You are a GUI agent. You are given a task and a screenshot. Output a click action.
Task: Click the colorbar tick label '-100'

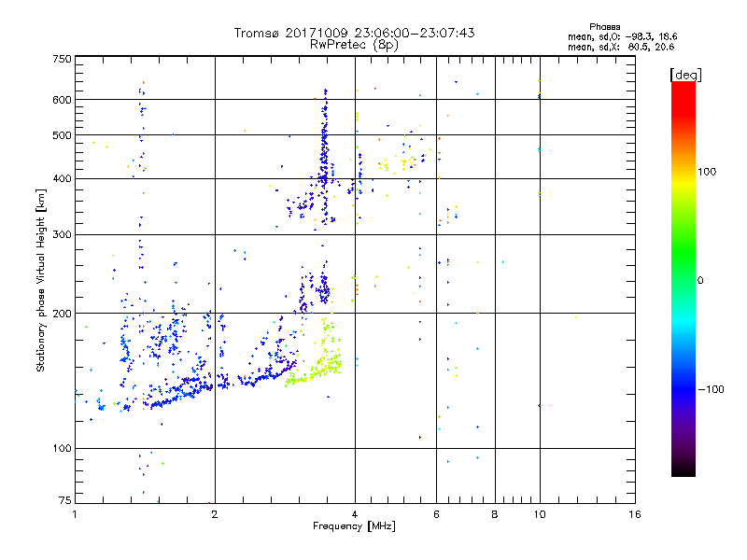coord(712,389)
